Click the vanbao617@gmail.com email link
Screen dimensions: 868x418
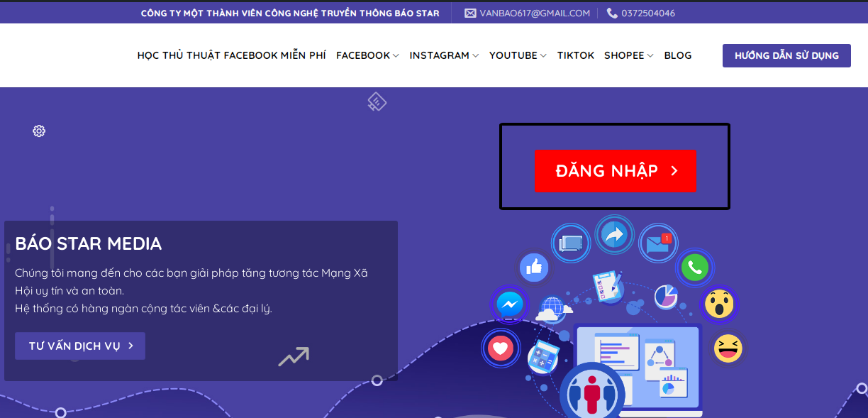[x=527, y=13]
